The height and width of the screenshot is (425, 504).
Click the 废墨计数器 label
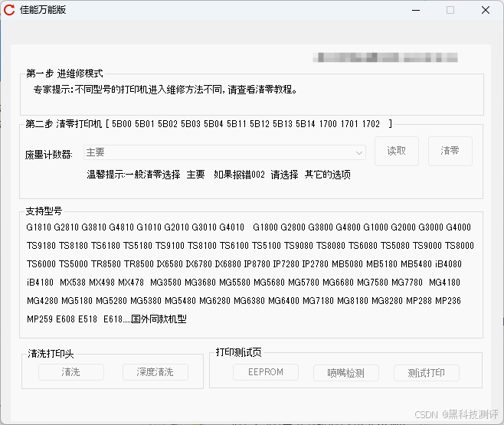[x=49, y=155]
